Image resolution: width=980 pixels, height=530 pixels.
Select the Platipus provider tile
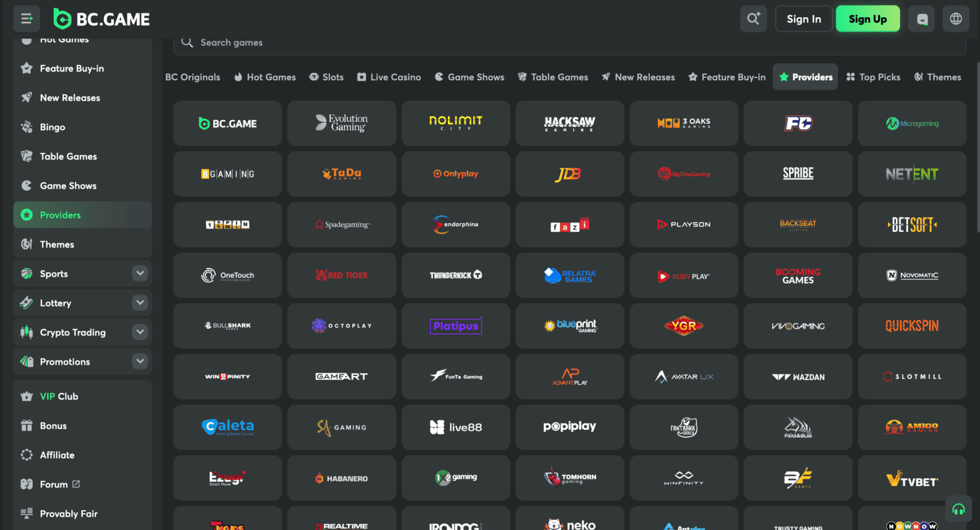coord(456,326)
